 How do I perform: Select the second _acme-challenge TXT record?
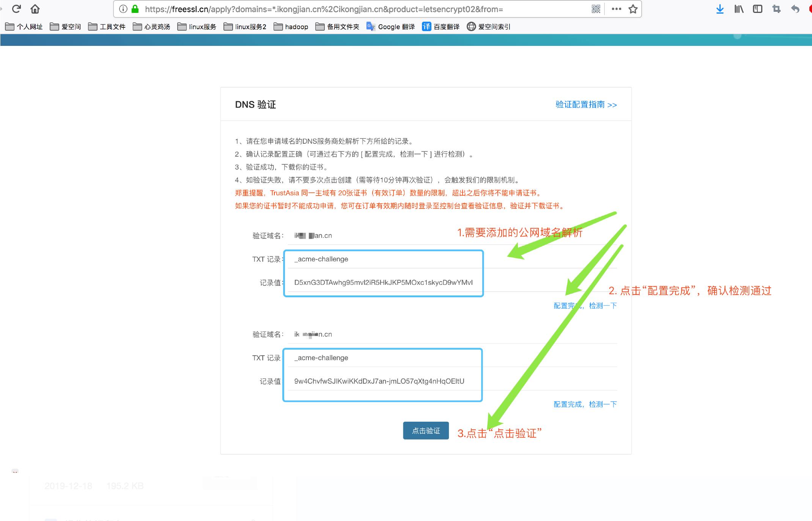[x=321, y=358]
